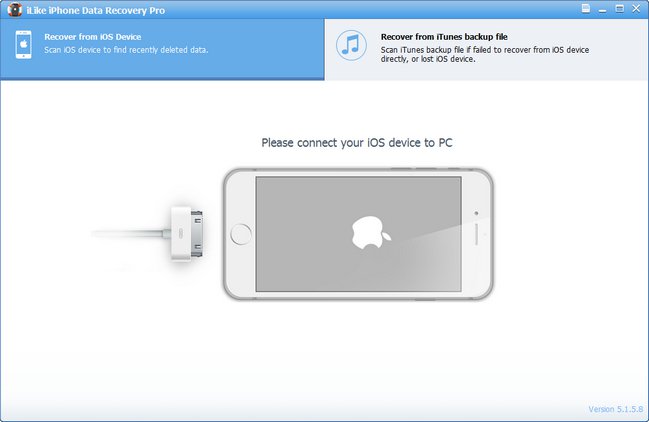
Task: Close the iLike iPhone Data Recovery window
Action: click(637, 9)
